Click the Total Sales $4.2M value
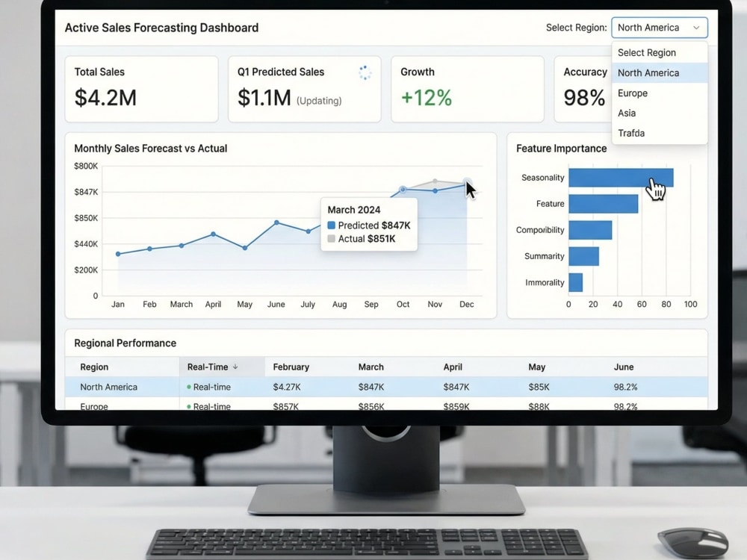The image size is (747, 560). coord(105,98)
